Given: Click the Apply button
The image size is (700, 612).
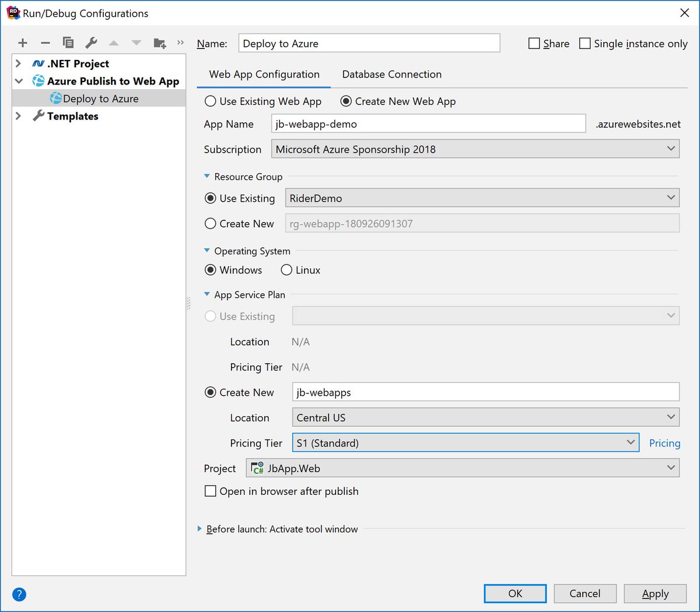Looking at the screenshot, I should pos(655,593).
